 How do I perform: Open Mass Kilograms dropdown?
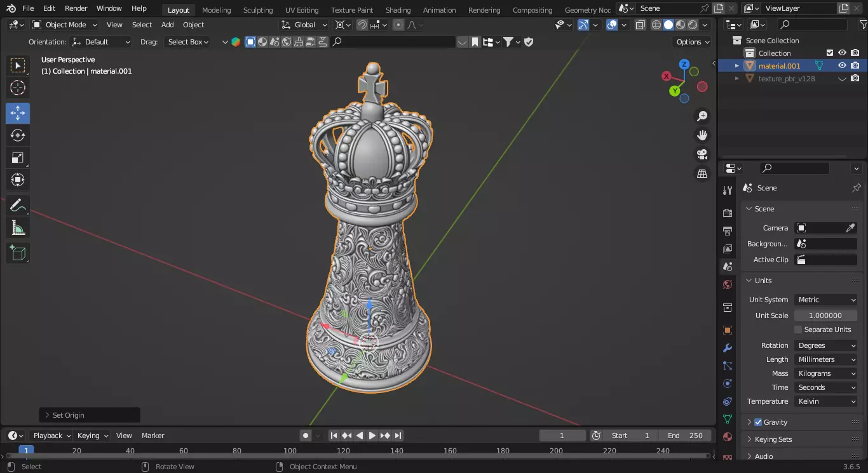825,373
